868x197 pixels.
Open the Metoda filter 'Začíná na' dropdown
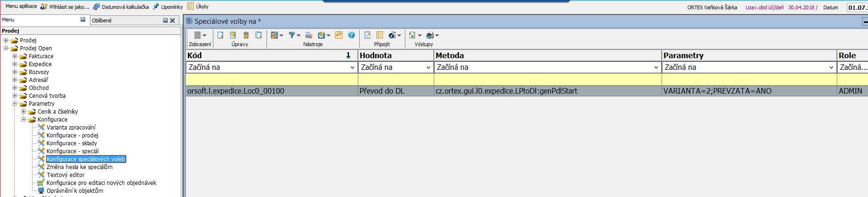pos(656,68)
